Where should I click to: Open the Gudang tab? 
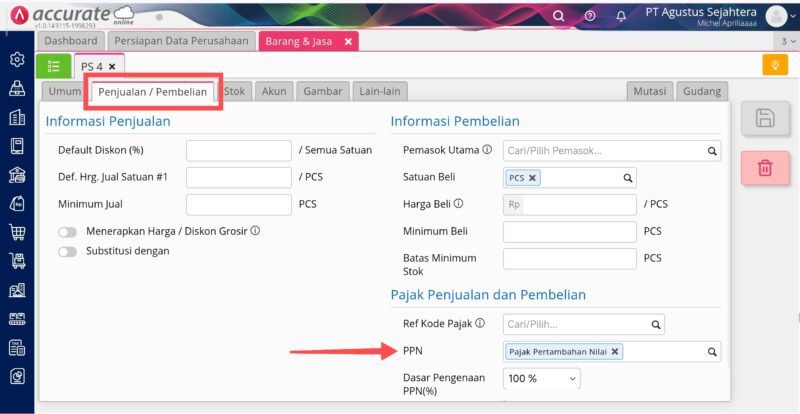pos(701,91)
